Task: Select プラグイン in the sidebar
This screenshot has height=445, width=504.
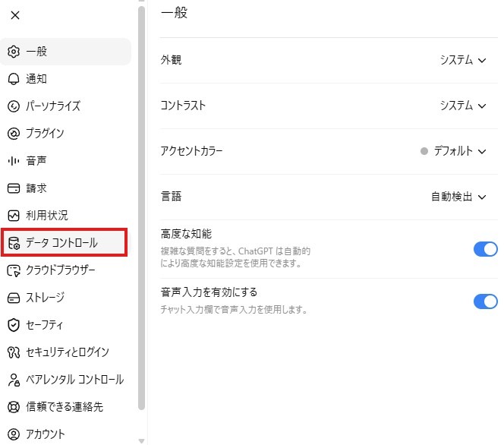Action: coord(65,134)
